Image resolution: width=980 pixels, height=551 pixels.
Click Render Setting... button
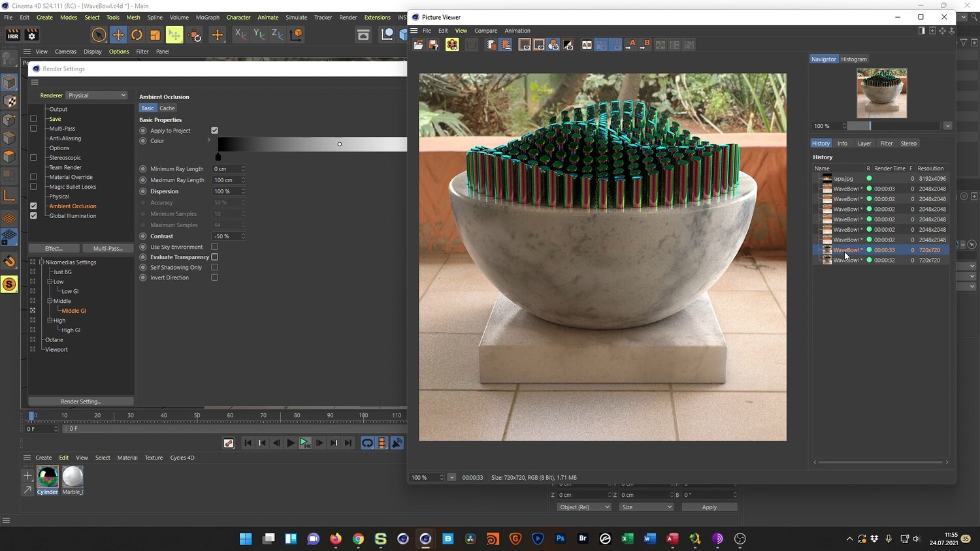(81, 401)
